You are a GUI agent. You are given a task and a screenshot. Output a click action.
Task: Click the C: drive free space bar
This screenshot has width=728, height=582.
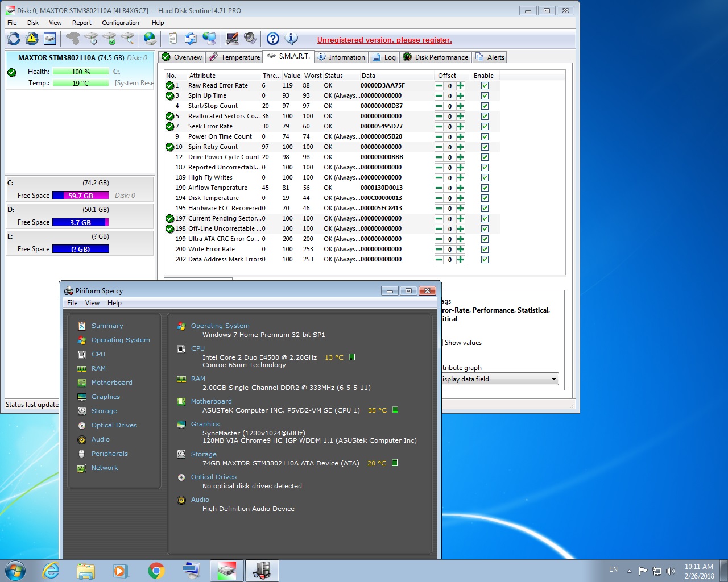80,196
